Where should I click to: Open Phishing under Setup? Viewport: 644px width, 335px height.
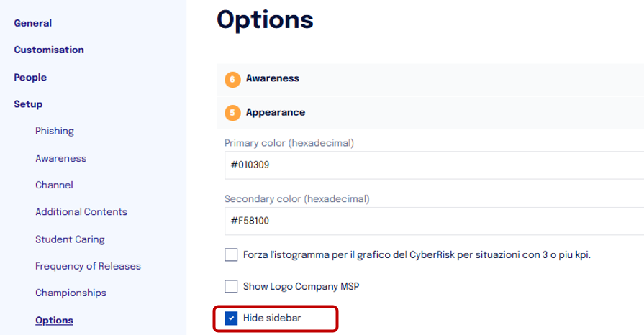click(x=55, y=131)
